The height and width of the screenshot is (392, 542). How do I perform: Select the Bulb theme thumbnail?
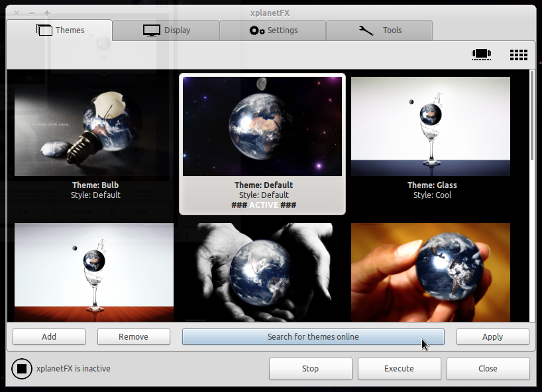[x=94, y=126]
